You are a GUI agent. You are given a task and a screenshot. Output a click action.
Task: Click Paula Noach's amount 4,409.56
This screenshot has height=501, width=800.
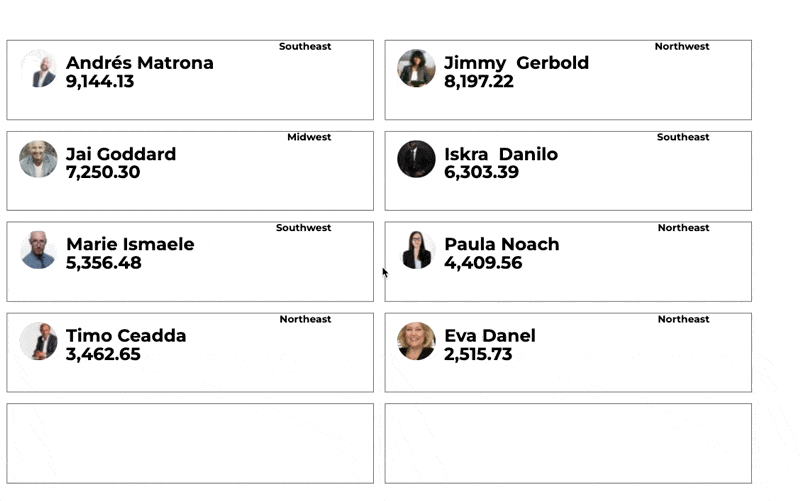tap(483, 264)
